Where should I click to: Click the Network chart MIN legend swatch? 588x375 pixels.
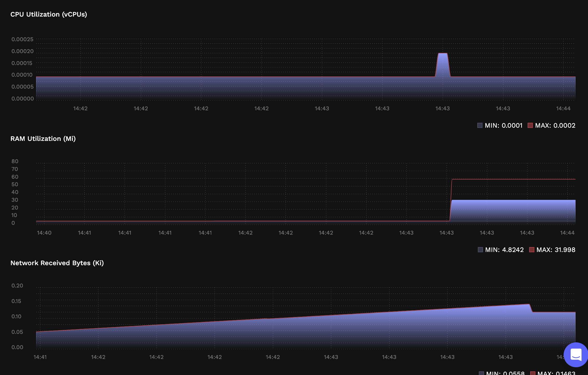click(481, 373)
